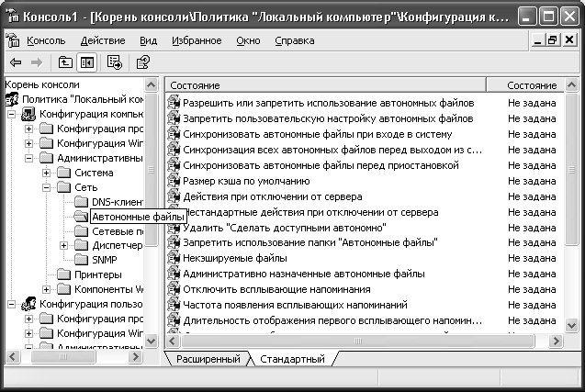585x392 pixels.
Task: Restore the inner console child window
Action: coord(553,39)
